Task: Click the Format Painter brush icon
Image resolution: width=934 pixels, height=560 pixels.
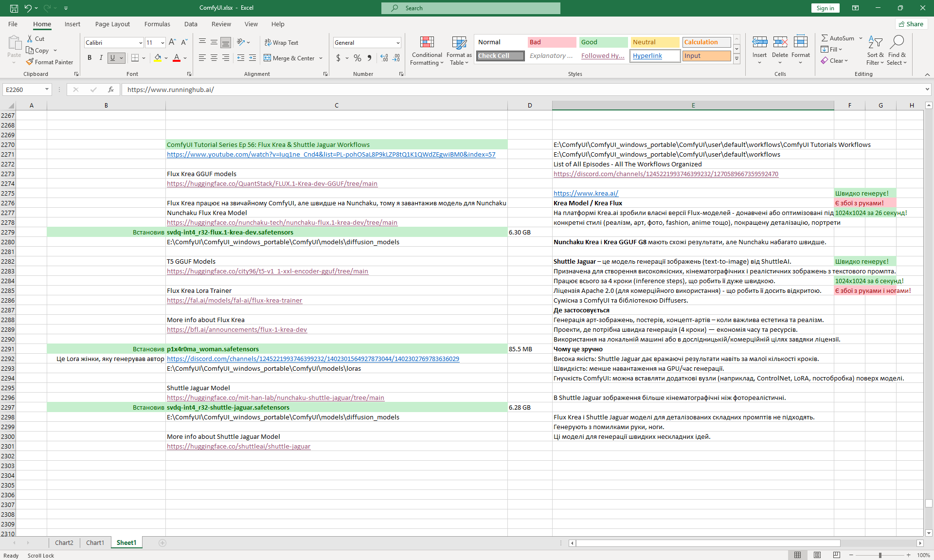Action: tap(30, 62)
